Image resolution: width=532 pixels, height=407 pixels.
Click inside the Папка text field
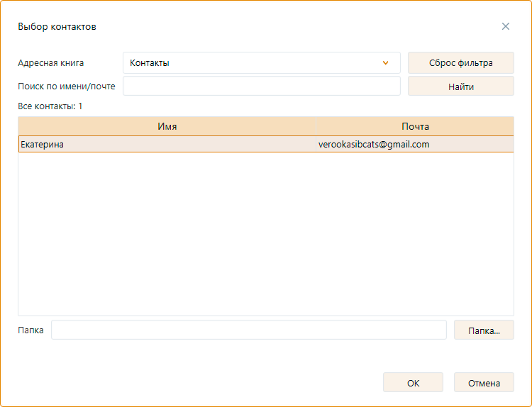point(248,330)
